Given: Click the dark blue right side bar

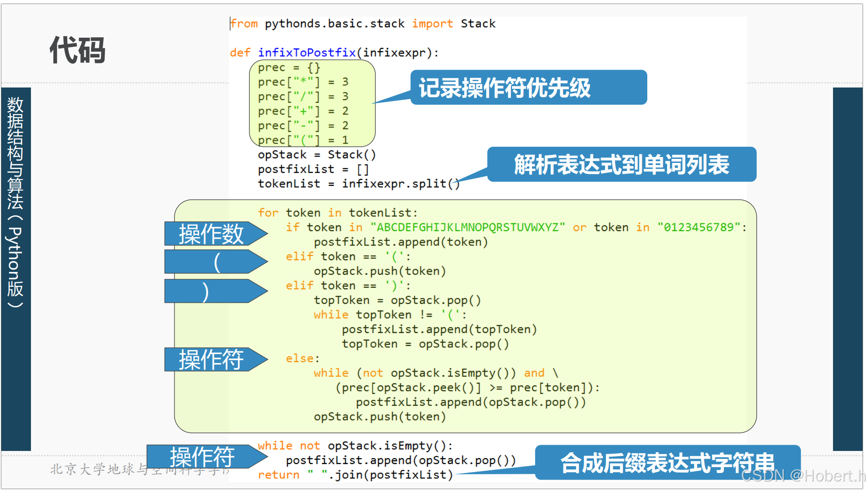Looking at the screenshot, I should [x=847, y=269].
